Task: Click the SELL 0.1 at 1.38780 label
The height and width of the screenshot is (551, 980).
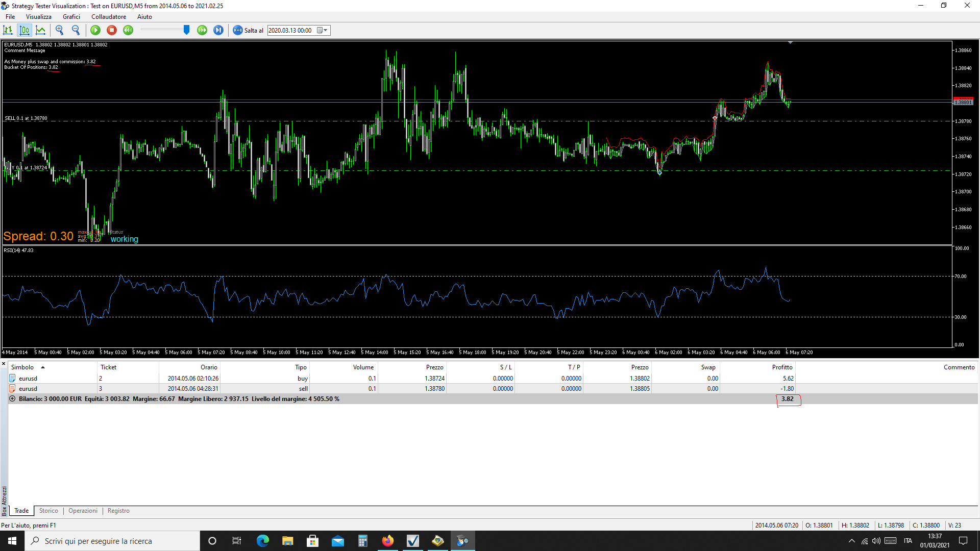Action: click(26, 118)
